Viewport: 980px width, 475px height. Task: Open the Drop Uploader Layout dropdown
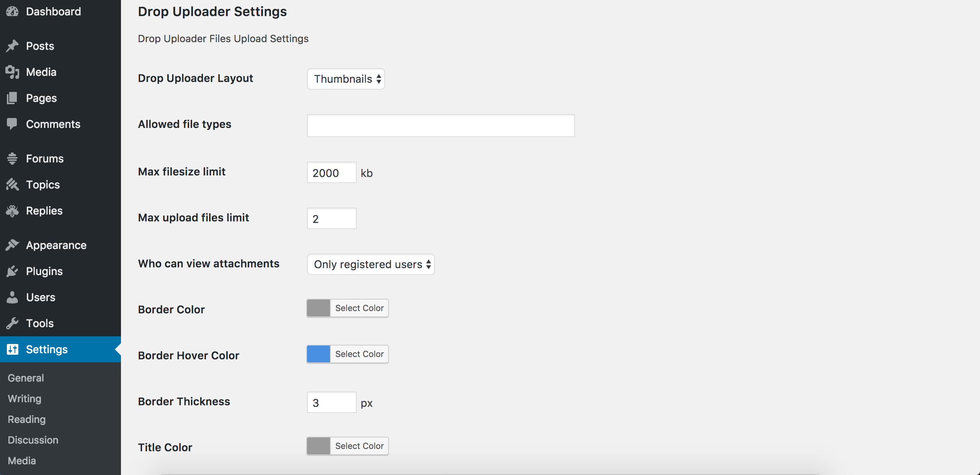346,79
